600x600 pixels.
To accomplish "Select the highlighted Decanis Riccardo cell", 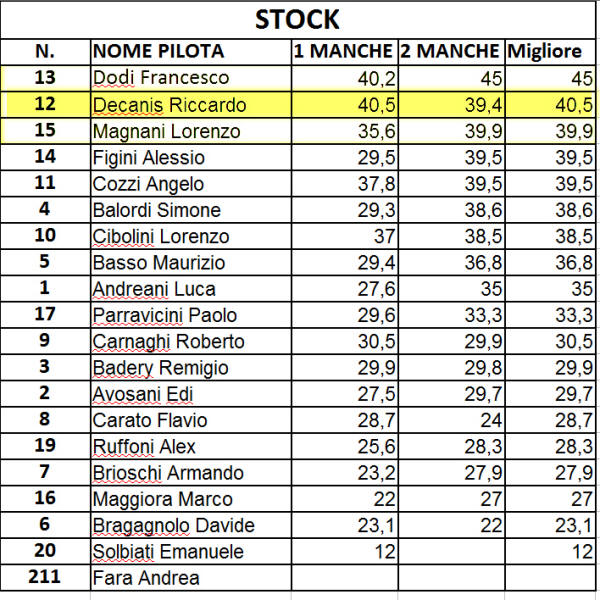I will click(x=190, y=105).
